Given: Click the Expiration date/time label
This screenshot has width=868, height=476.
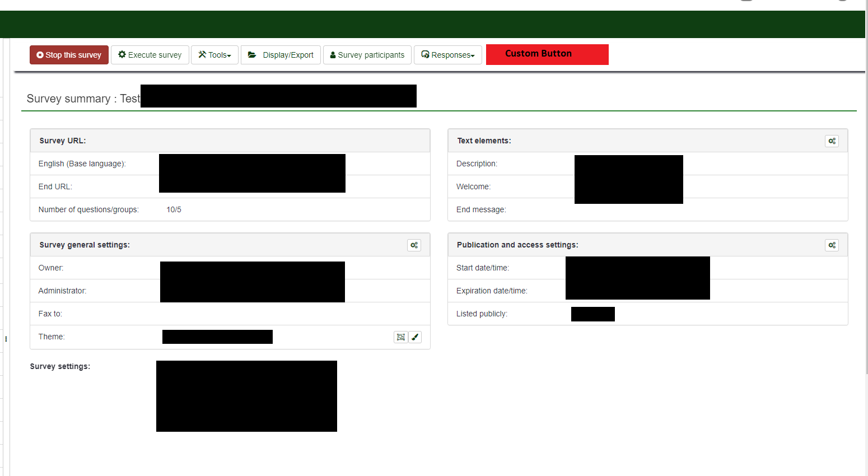Looking at the screenshot, I should (x=492, y=291).
